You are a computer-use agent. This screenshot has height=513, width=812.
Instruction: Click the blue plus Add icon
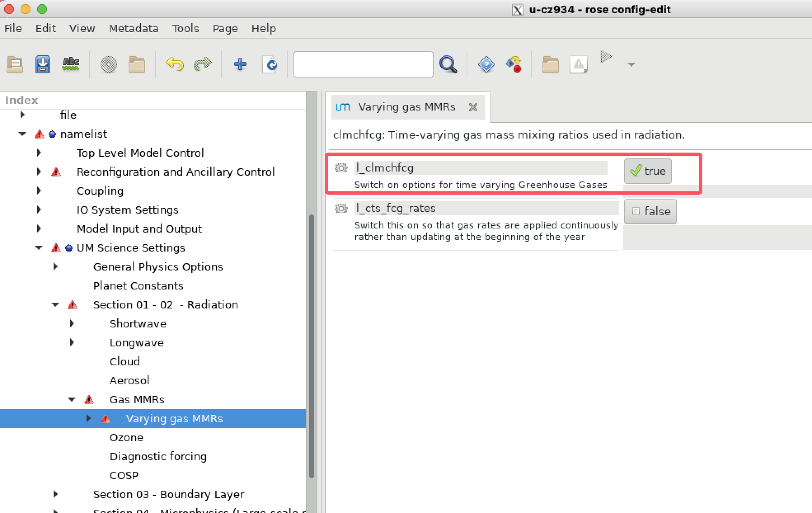click(x=240, y=64)
